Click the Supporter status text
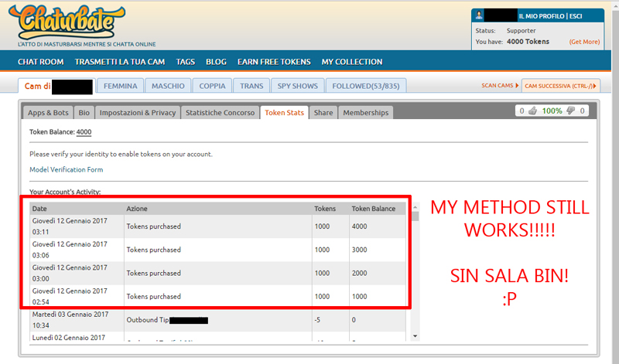Screen dimensions: 619x364 click(x=521, y=31)
